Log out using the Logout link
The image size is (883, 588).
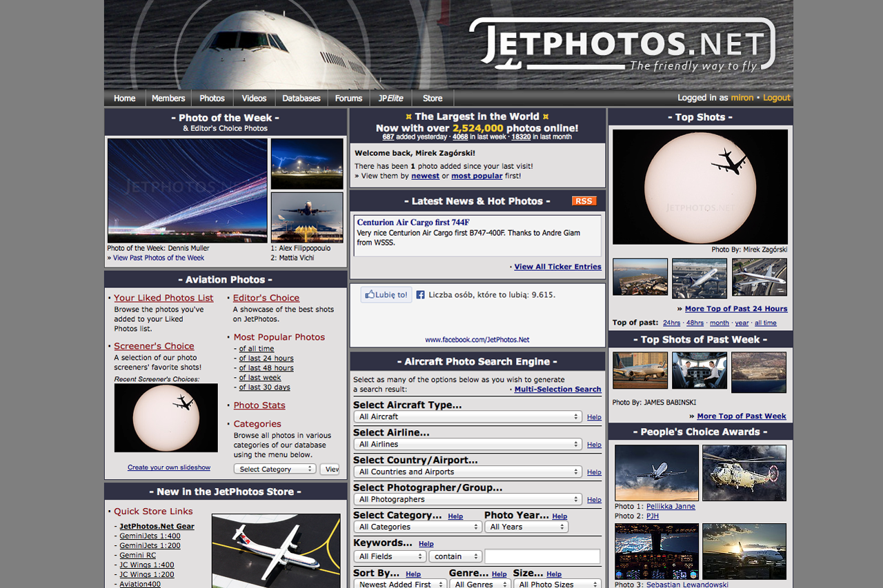point(777,98)
